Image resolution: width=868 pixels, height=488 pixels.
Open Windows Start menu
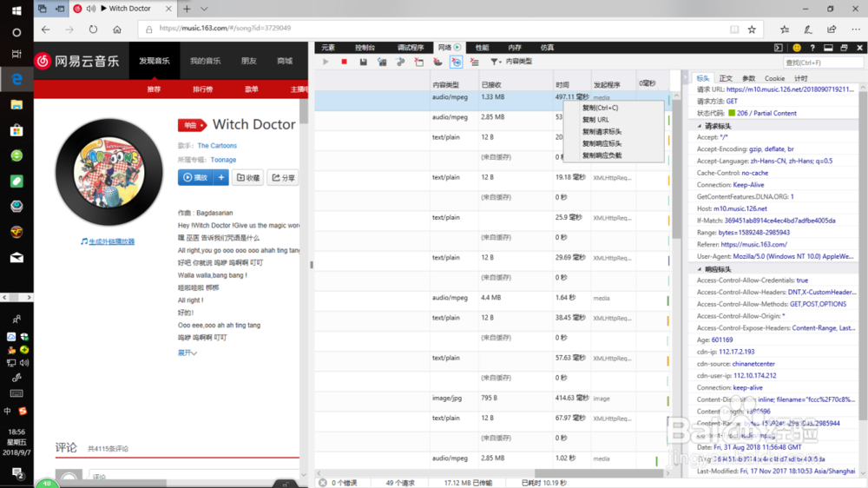16,10
